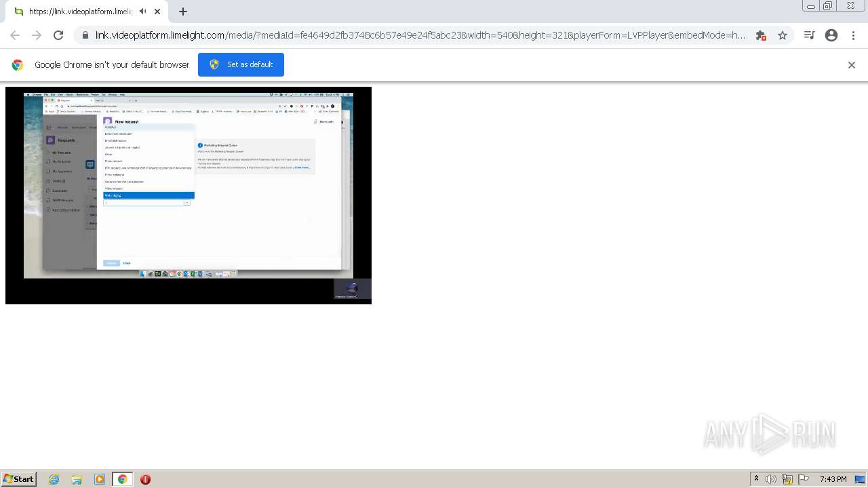Screen dimensions: 868x488
Task: Open the Chrome extensions puzzle icon
Action: pyautogui.click(x=761, y=35)
